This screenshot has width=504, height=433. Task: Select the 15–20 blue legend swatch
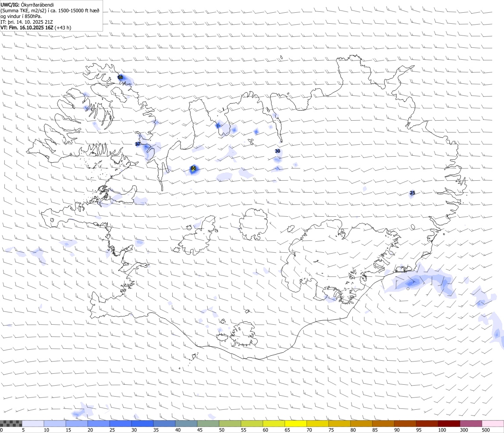[x=77, y=423]
